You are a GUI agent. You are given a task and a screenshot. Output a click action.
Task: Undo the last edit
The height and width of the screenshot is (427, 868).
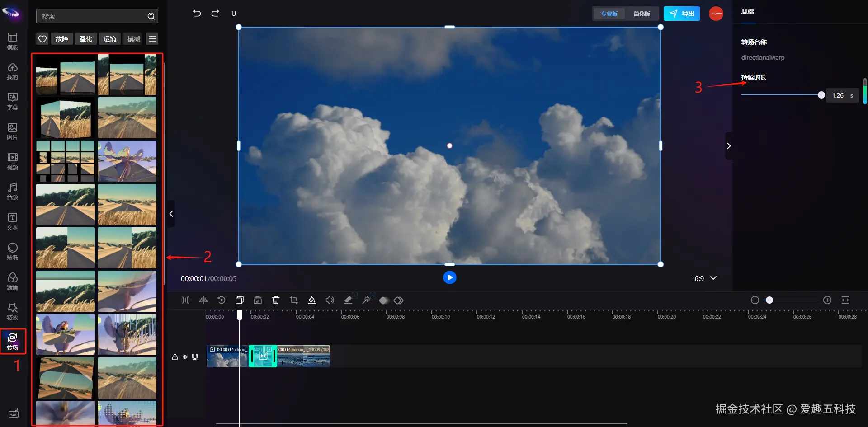click(x=197, y=13)
